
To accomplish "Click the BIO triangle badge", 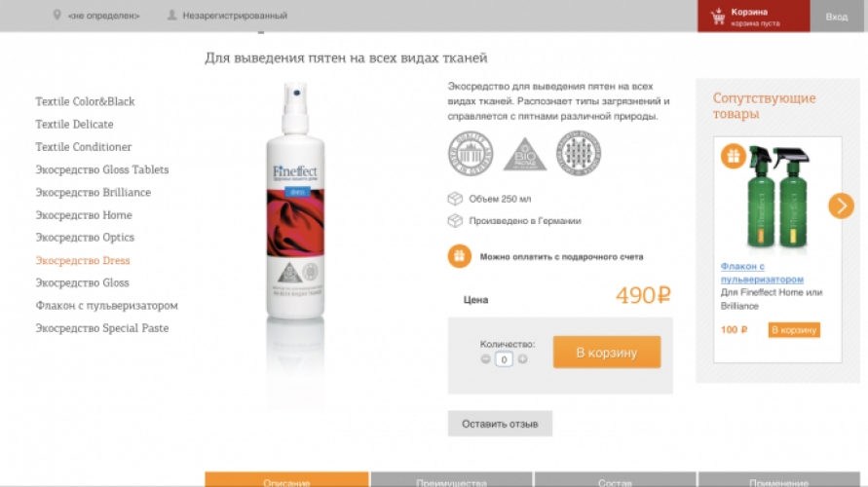I will pos(525,155).
